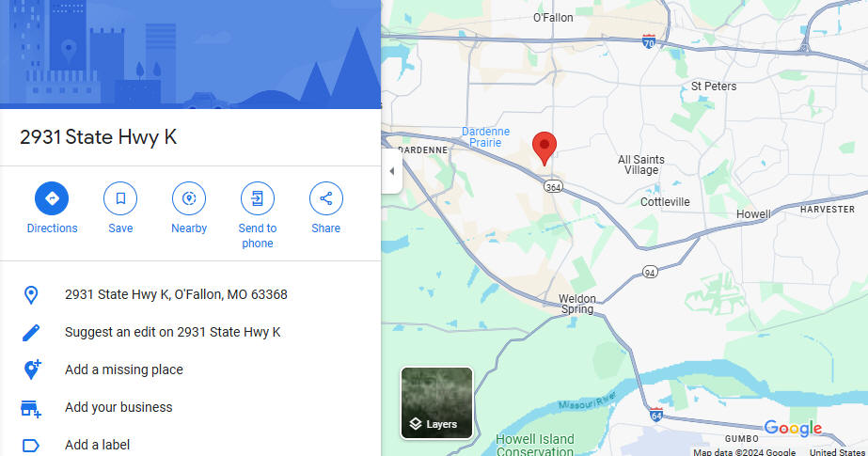Select the Send to phone icon
This screenshot has height=456, width=868.
pos(258,198)
